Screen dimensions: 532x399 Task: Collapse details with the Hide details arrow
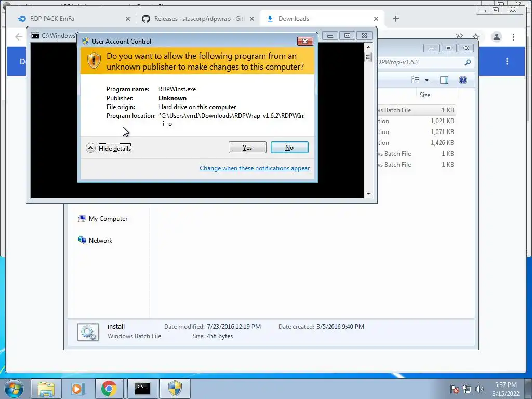pyautogui.click(x=90, y=148)
